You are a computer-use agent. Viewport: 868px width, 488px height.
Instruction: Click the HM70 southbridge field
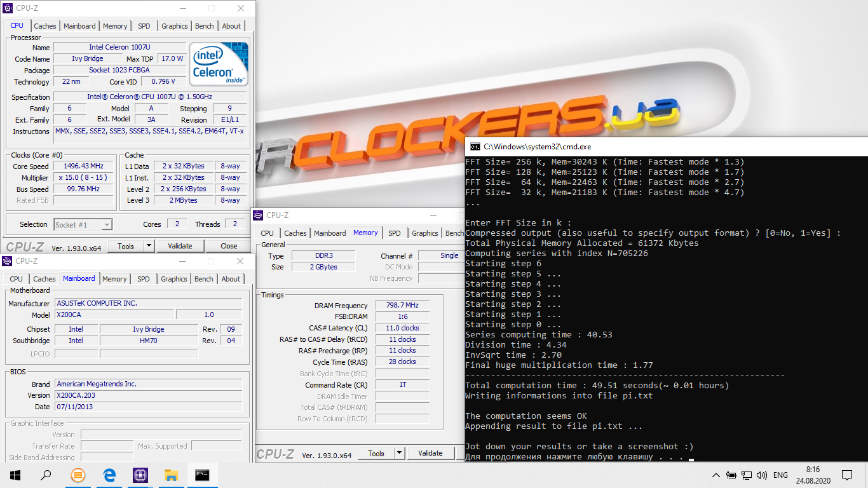pyautogui.click(x=149, y=341)
